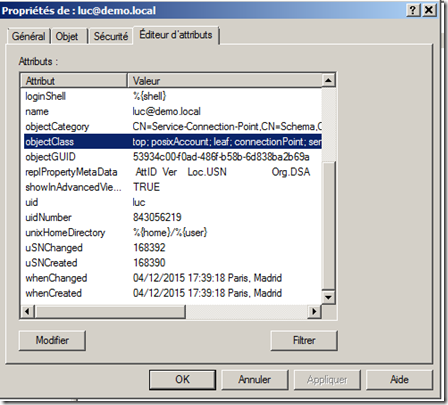Screen dimensions: 448x405
Task: Select the objectGUID attribute row
Action: coord(172,157)
